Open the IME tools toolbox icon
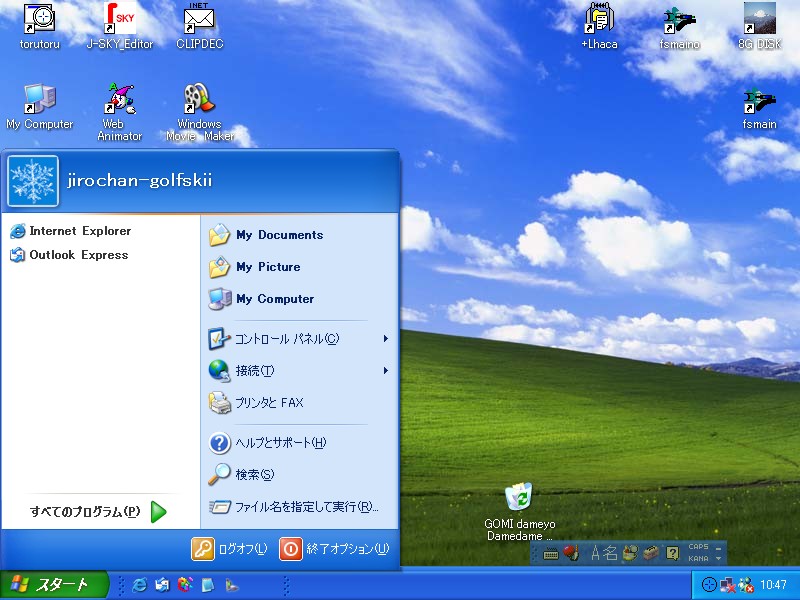The image size is (800, 600). pyautogui.click(x=652, y=553)
